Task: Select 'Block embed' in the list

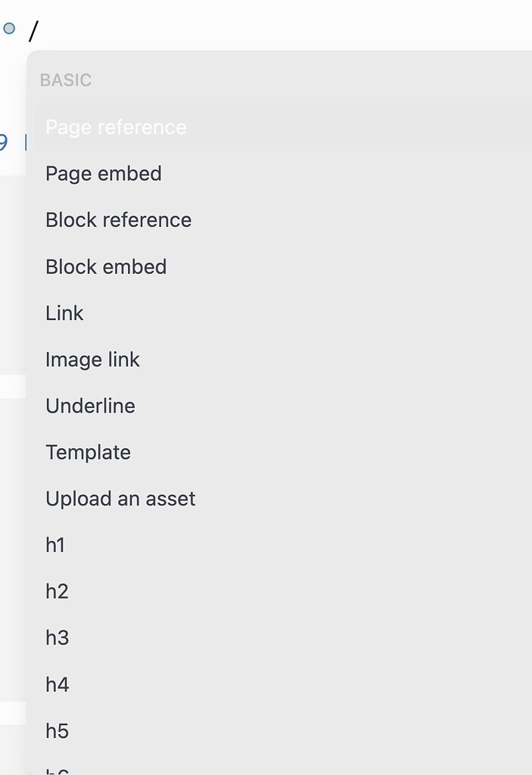Action: coord(106,266)
